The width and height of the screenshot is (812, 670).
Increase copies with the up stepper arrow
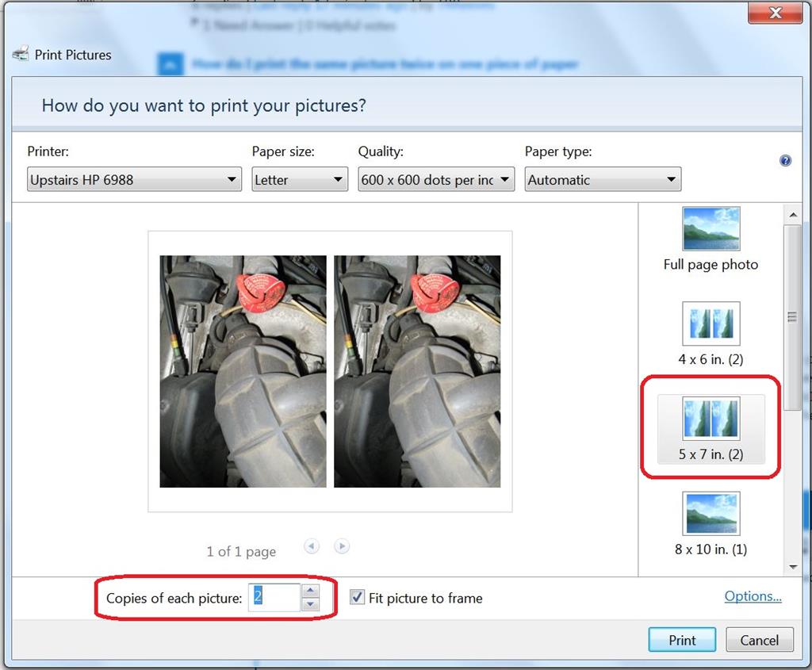coord(312,593)
